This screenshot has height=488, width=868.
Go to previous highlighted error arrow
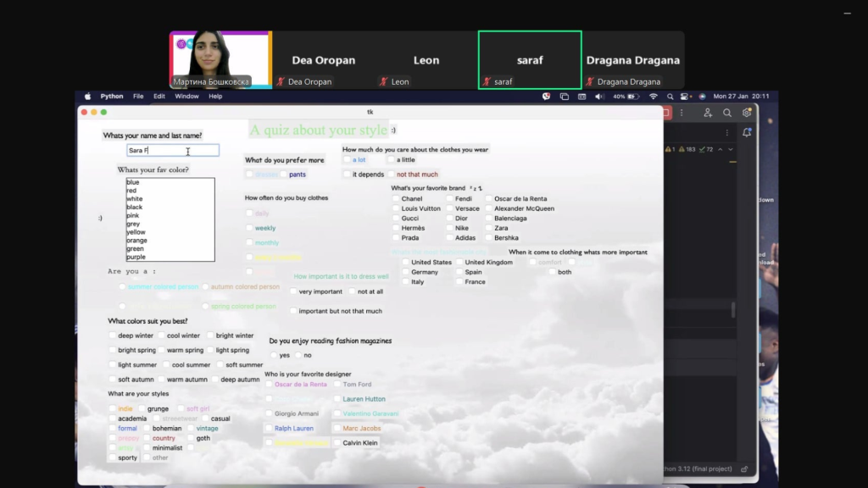[721, 149]
